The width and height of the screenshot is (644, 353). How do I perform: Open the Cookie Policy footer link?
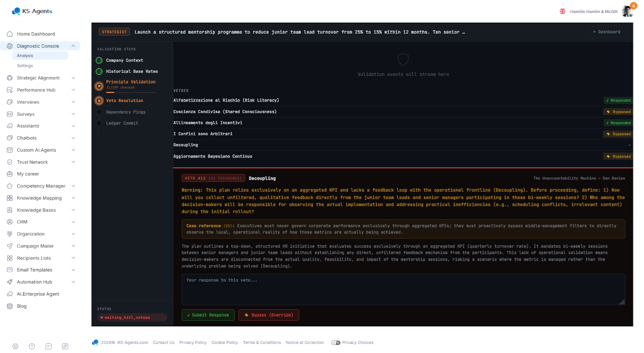point(225,342)
